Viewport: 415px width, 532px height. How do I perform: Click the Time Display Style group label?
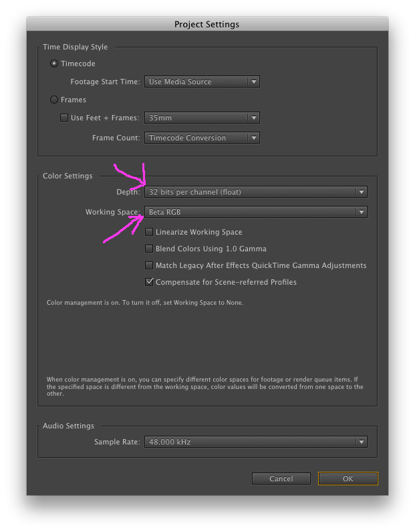pyautogui.click(x=75, y=47)
